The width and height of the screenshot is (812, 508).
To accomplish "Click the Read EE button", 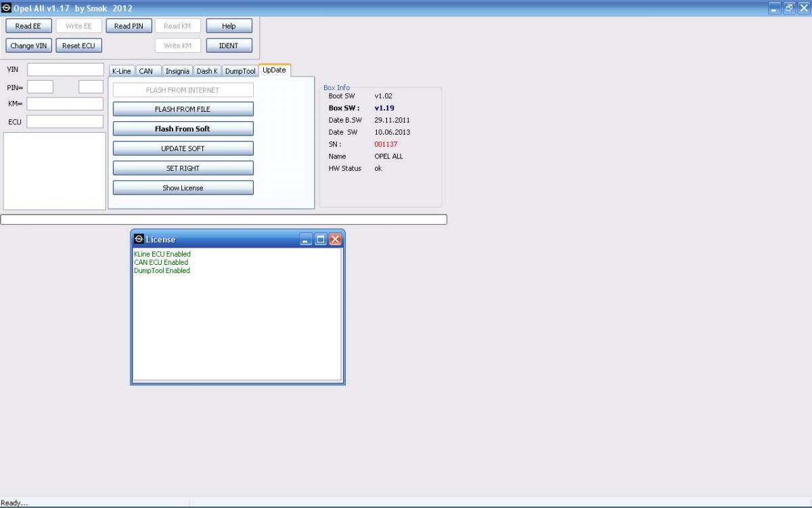I will pos(28,26).
